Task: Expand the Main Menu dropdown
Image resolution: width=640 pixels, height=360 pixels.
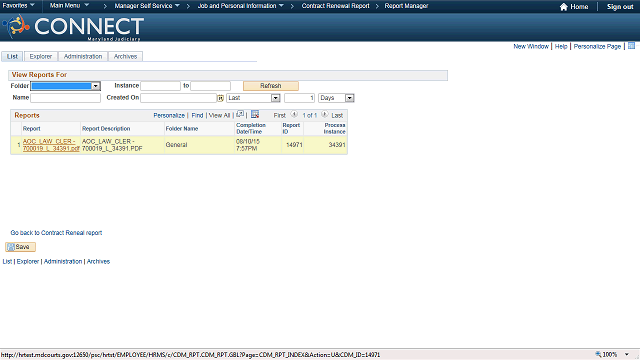Action: (x=69, y=6)
